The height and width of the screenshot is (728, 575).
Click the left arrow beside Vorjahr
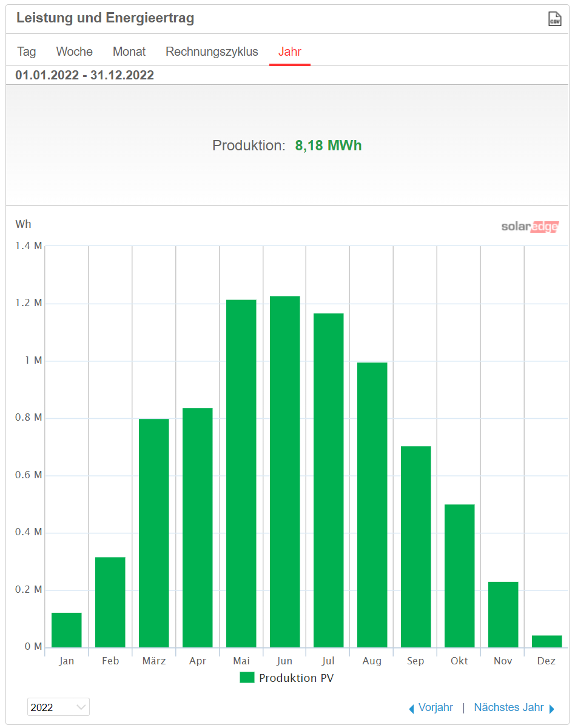pyautogui.click(x=411, y=709)
